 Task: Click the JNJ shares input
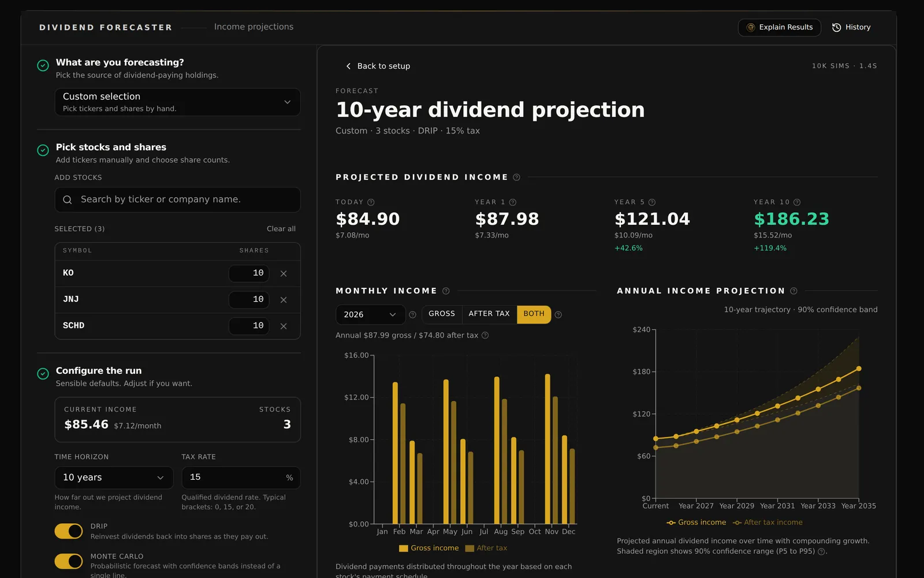[x=249, y=299]
